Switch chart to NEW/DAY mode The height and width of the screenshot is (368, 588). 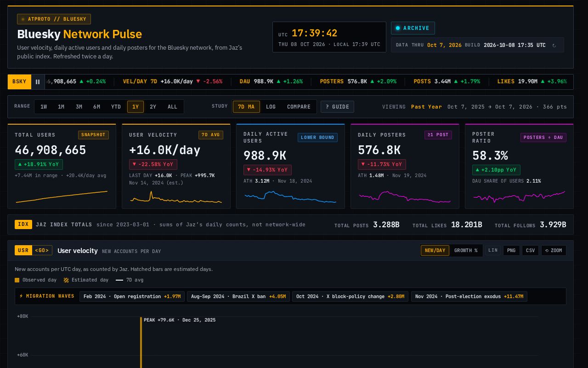[435, 250]
